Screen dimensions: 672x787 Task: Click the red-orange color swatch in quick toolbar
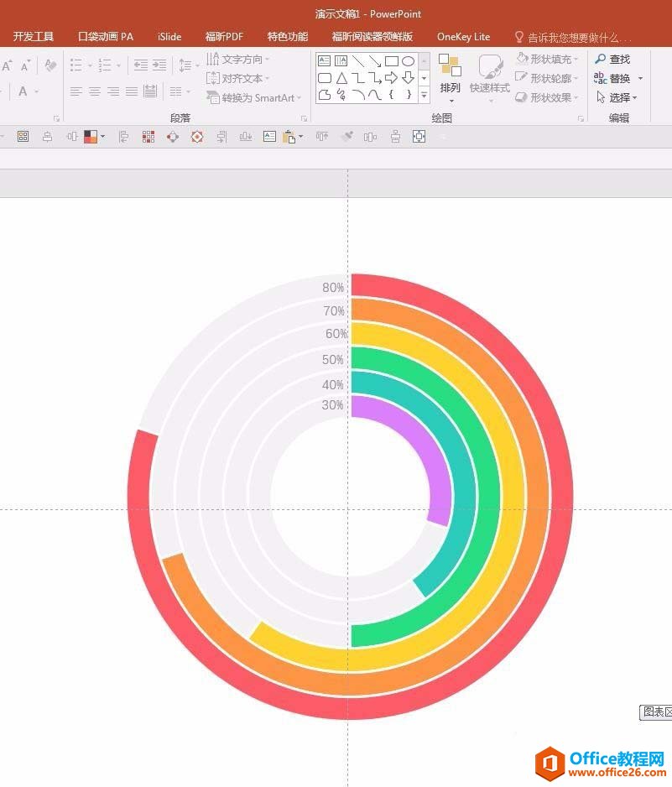(91, 136)
